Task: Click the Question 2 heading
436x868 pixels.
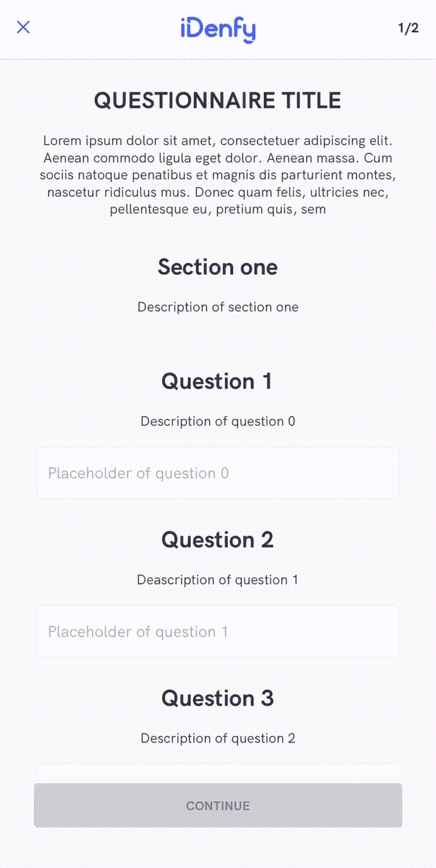Action: (217, 540)
